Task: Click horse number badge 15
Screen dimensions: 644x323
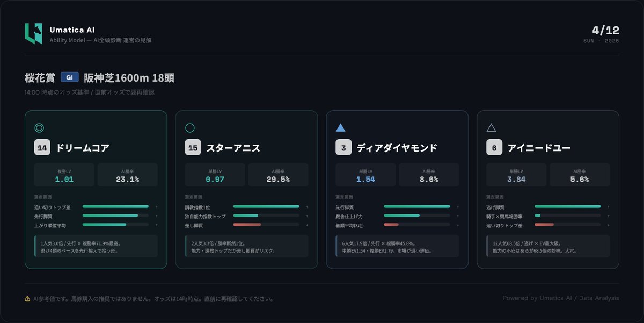Action: pyautogui.click(x=193, y=148)
